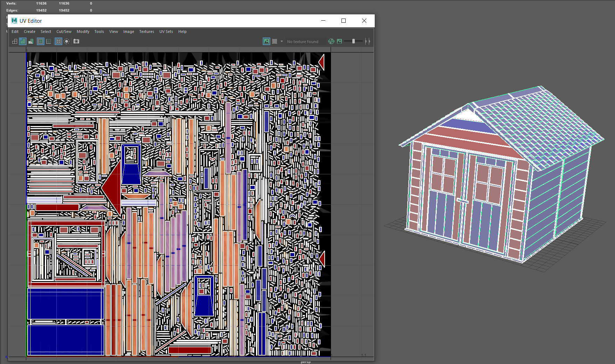Toggle the RGB channels display icon
Viewport: 615px width, 364px height.
tap(331, 41)
